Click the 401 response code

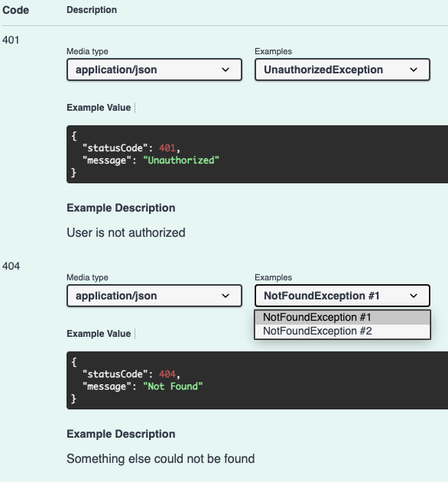pos(11,40)
